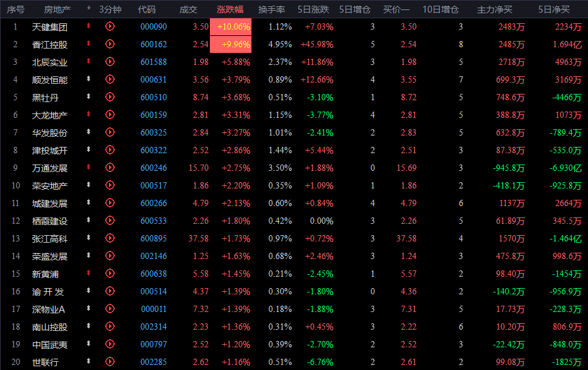Open 3-minute play icon for 荣盛发展
Image resolution: width=588 pixels, height=370 pixels.
coord(110,256)
